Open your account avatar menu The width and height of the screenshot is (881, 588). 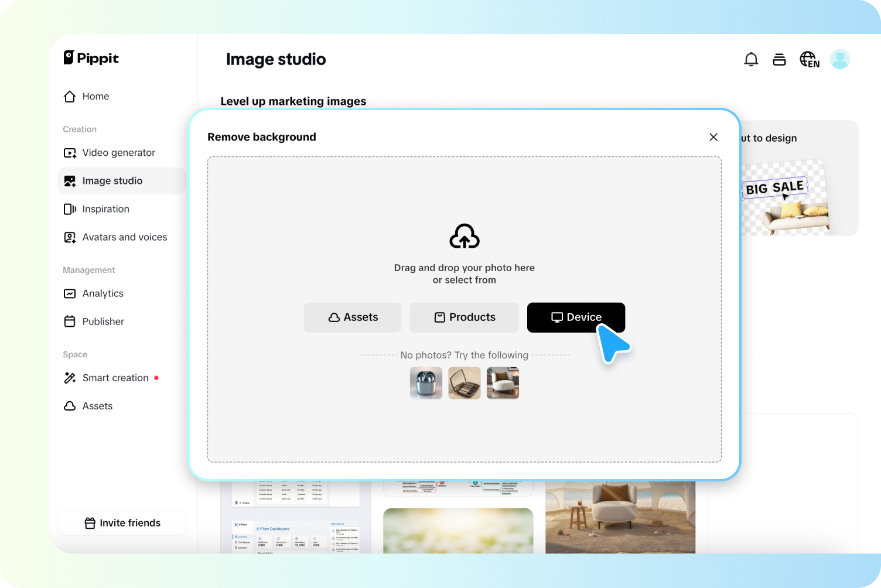841,59
